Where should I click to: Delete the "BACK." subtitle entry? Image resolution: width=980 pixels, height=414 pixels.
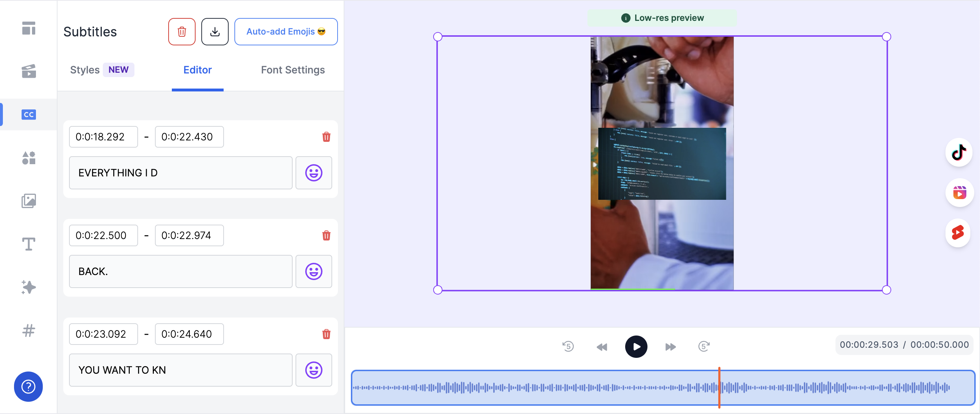326,235
